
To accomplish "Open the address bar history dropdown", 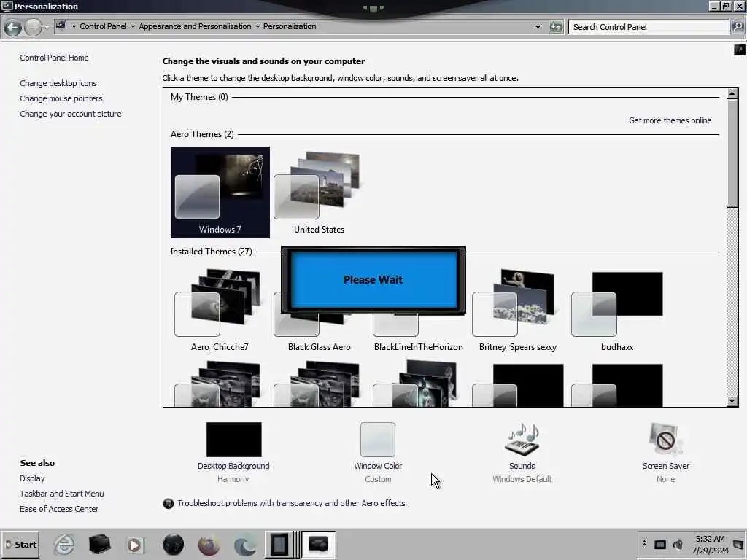I will 538,27.
